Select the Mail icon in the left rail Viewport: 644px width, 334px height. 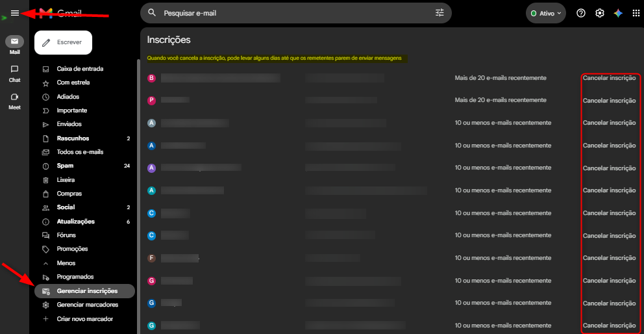14,41
